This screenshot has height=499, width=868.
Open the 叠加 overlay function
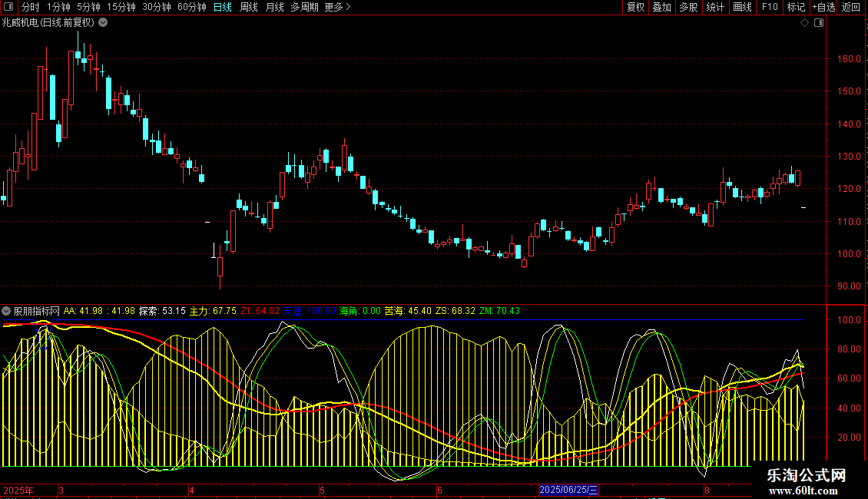click(x=661, y=7)
